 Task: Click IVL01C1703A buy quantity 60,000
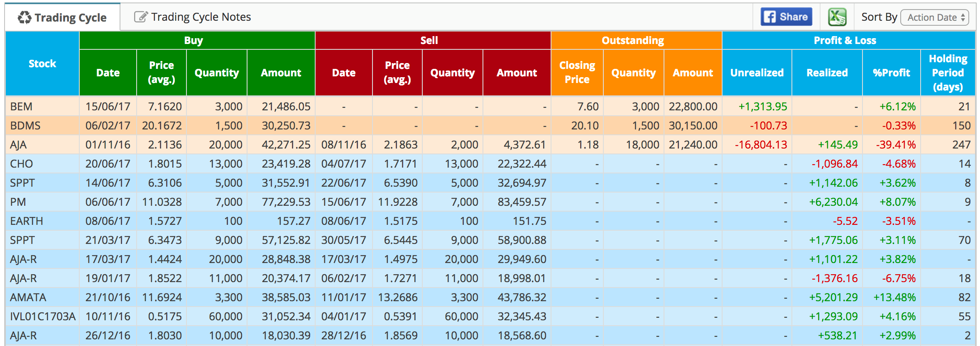coord(225,317)
